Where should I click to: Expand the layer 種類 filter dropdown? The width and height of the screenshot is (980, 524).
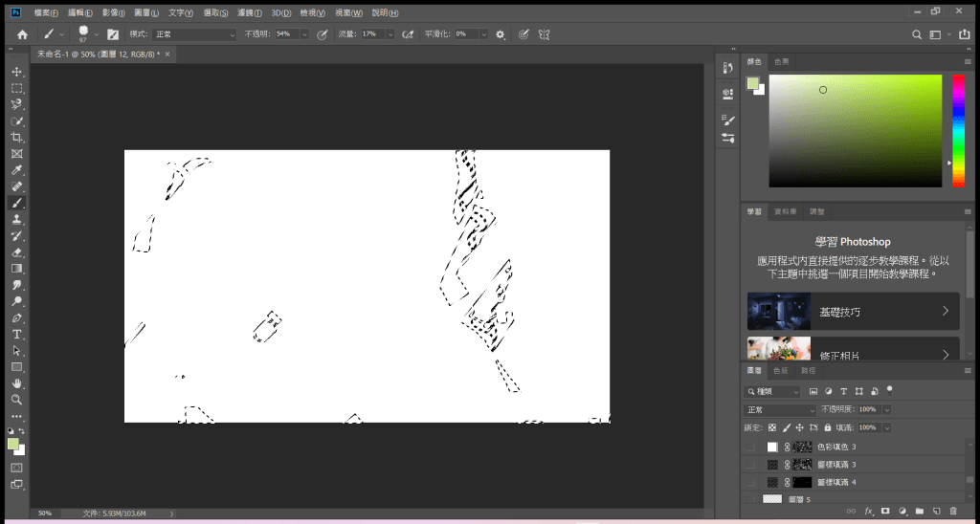point(774,391)
